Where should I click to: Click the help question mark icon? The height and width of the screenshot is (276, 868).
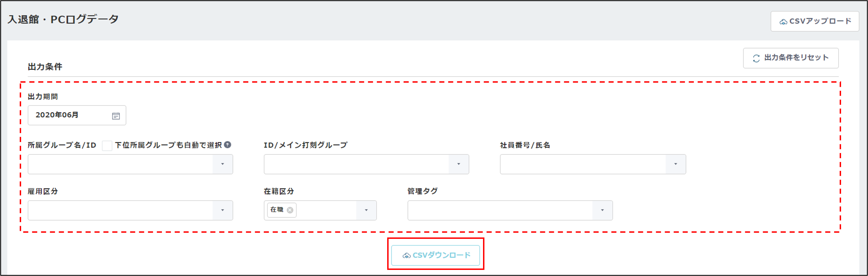point(228,145)
